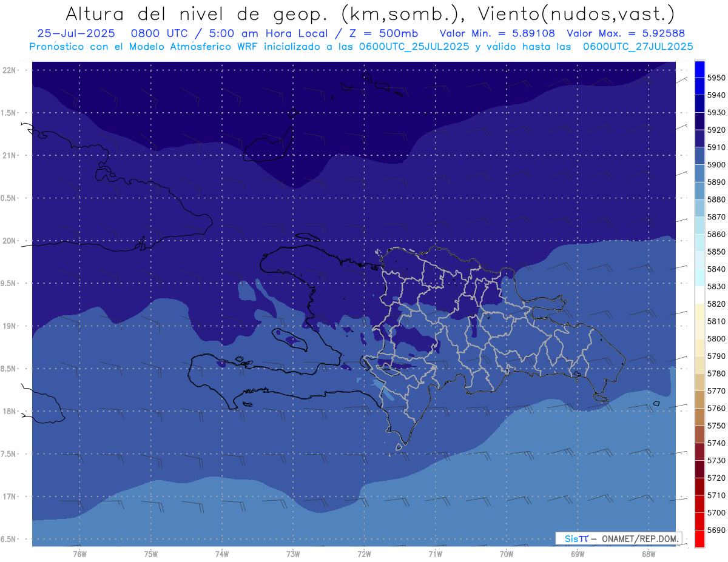The height and width of the screenshot is (562, 728).
Task: Click the bright blue swatch above 5950
Action: (x=699, y=69)
